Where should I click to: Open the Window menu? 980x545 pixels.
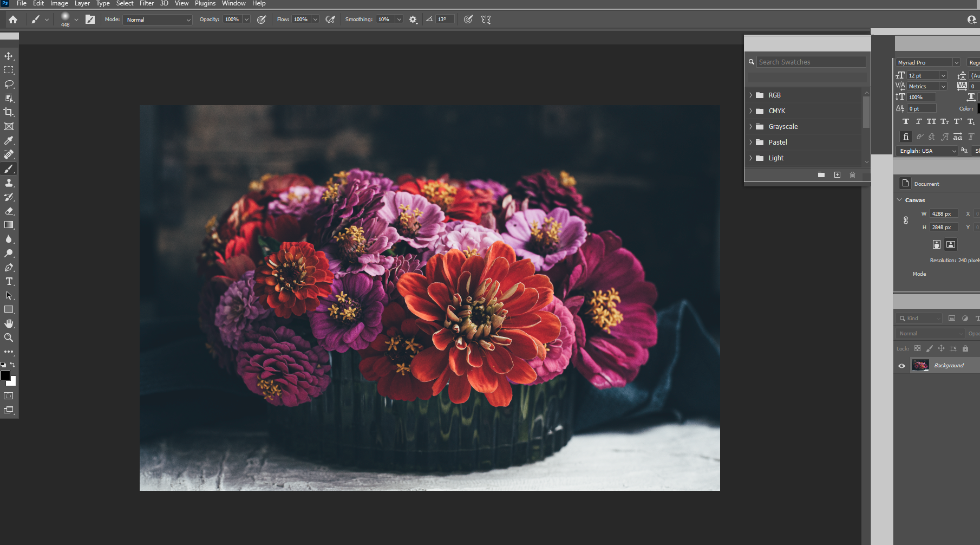click(233, 3)
